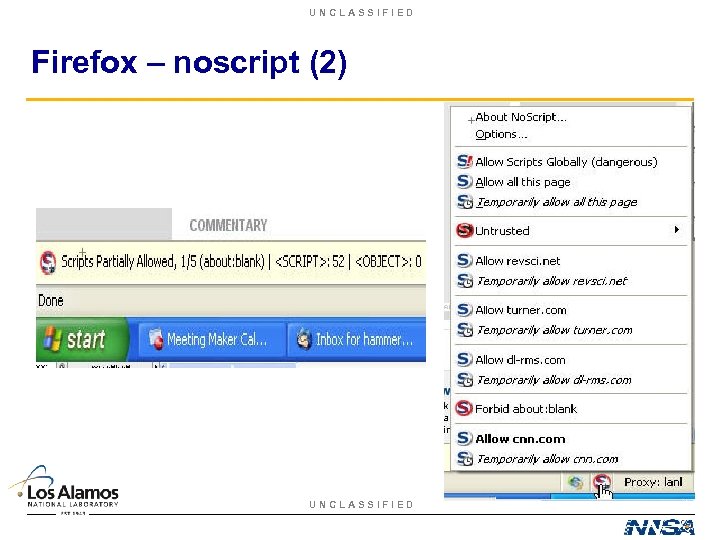The height and width of the screenshot is (540, 720).
Task: Click icon beside Allow Scripts Globally
Action: point(465,161)
